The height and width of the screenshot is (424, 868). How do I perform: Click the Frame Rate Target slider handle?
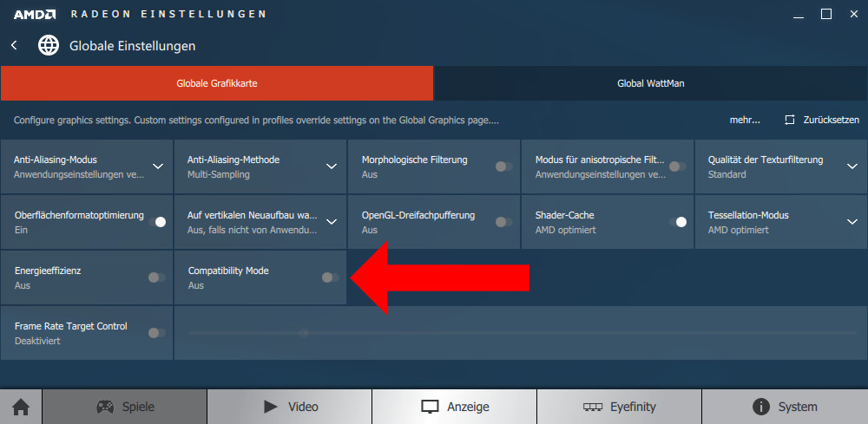(303, 333)
